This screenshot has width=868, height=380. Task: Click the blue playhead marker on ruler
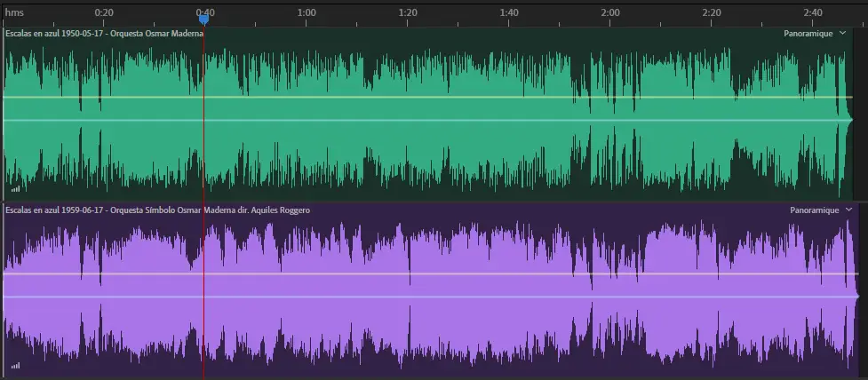click(x=203, y=20)
